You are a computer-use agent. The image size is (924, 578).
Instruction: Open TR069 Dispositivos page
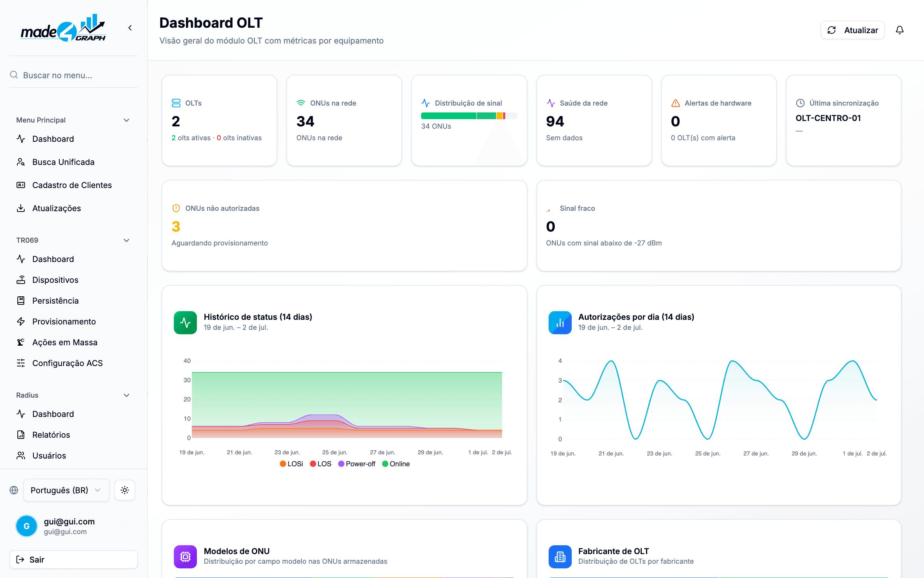pos(73,280)
